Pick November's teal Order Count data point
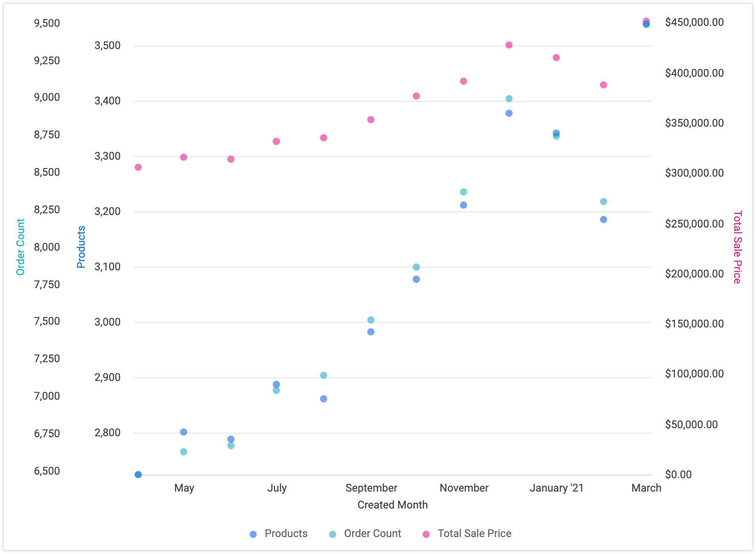The width and height of the screenshot is (756, 554). (464, 192)
